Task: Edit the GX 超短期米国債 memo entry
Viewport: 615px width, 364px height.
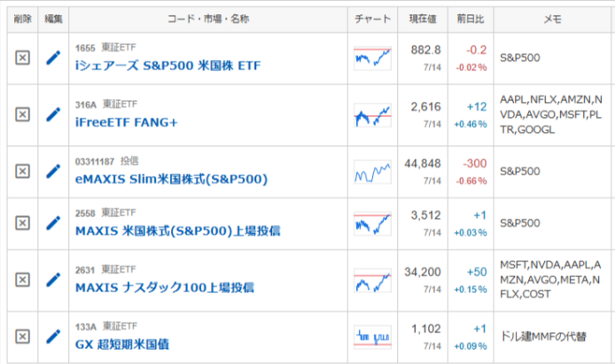Action: pyautogui.click(x=53, y=337)
